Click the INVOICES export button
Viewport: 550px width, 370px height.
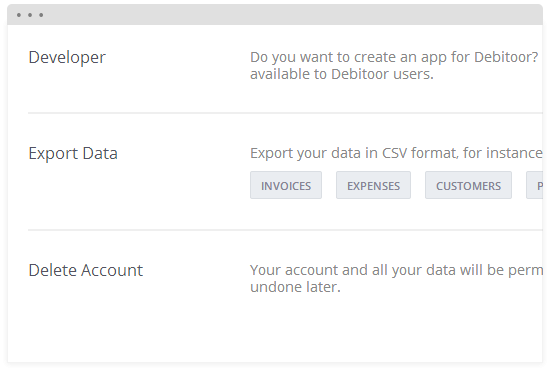click(286, 185)
